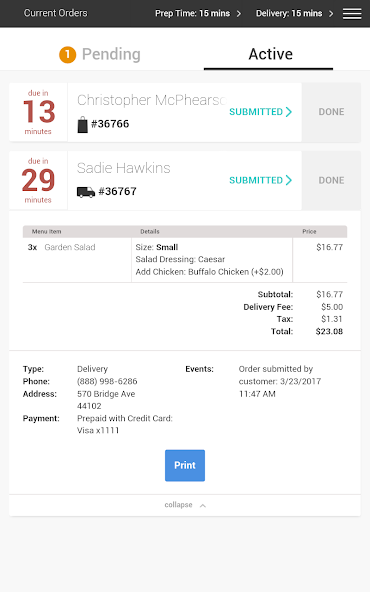Select the Active tab
Viewport: 370px width, 592px height.
coord(270,54)
